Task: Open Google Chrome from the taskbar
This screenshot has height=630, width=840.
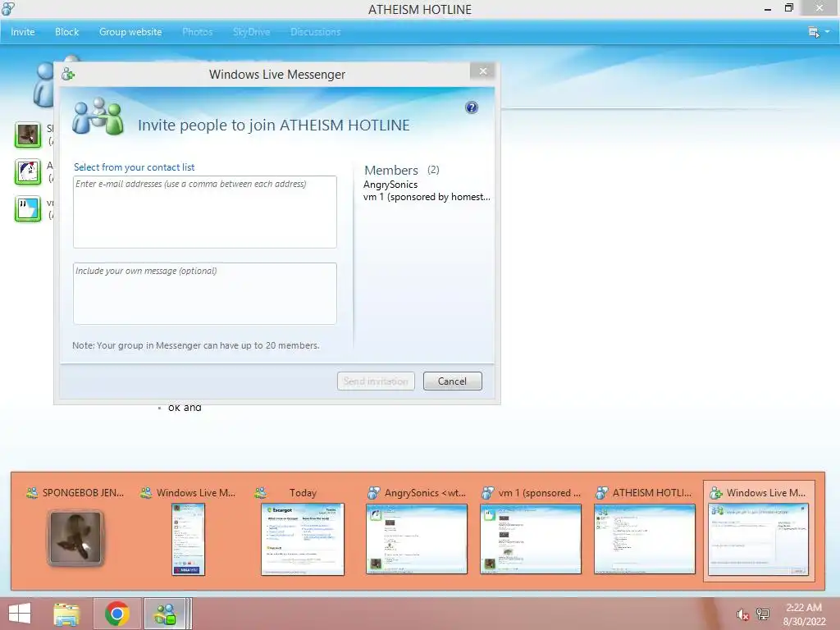Action: pos(117,614)
